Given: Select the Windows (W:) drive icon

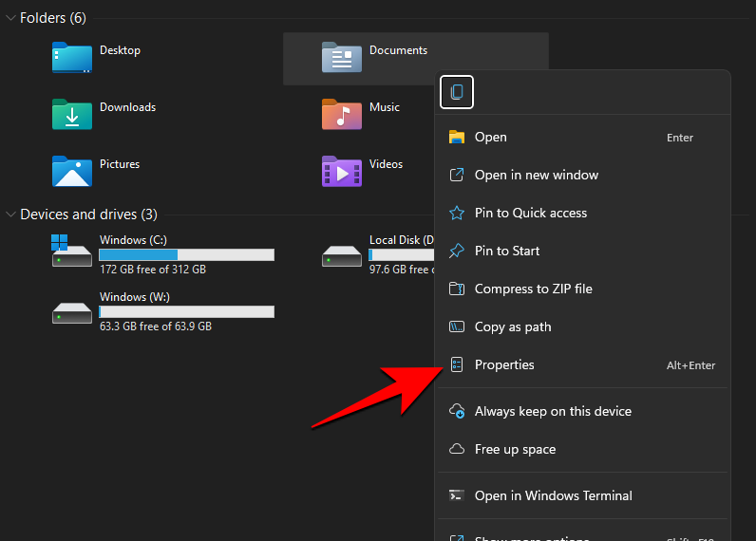Looking at the screenshot, I should (72, 313).
